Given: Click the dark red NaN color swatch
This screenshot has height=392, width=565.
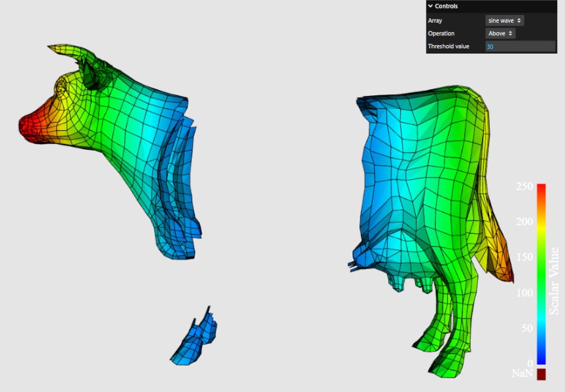Looking at the screenshot, I should click(x=541, y=374).
